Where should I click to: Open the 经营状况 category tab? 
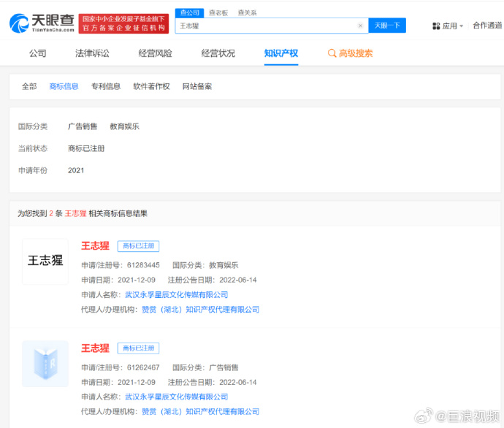click(x=218, y=53)
